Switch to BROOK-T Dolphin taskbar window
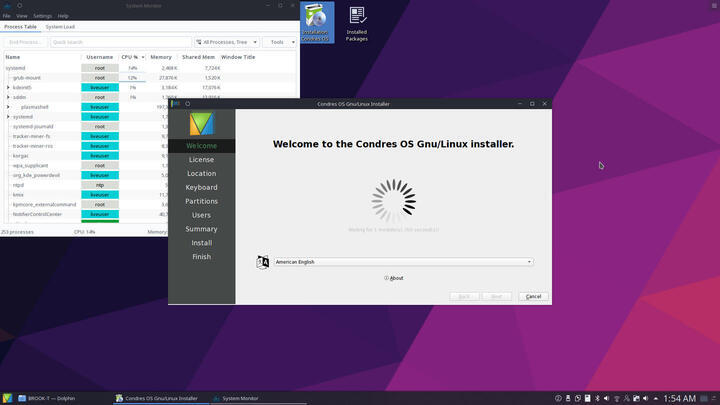This screenshot has width=720, height=405. 47,398
